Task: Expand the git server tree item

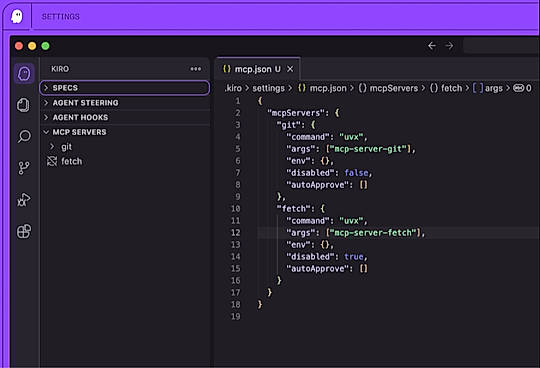Action: tap(66, 147)
